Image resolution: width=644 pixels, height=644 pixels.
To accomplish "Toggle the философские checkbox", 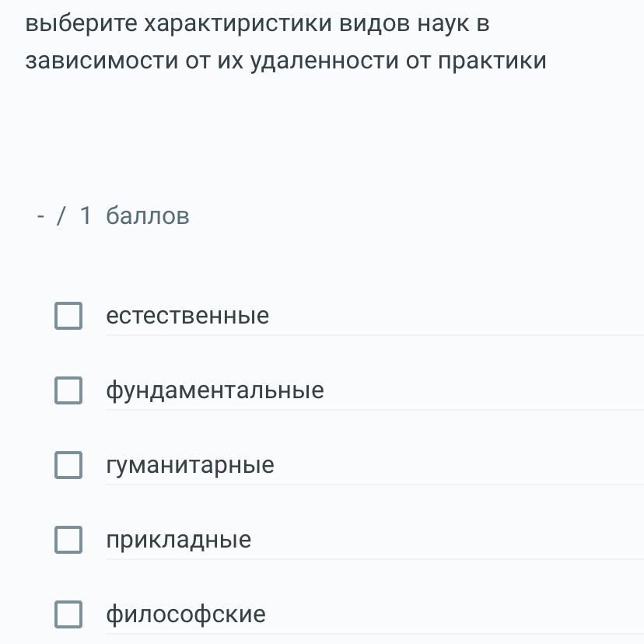I will [x=68, y=614].
